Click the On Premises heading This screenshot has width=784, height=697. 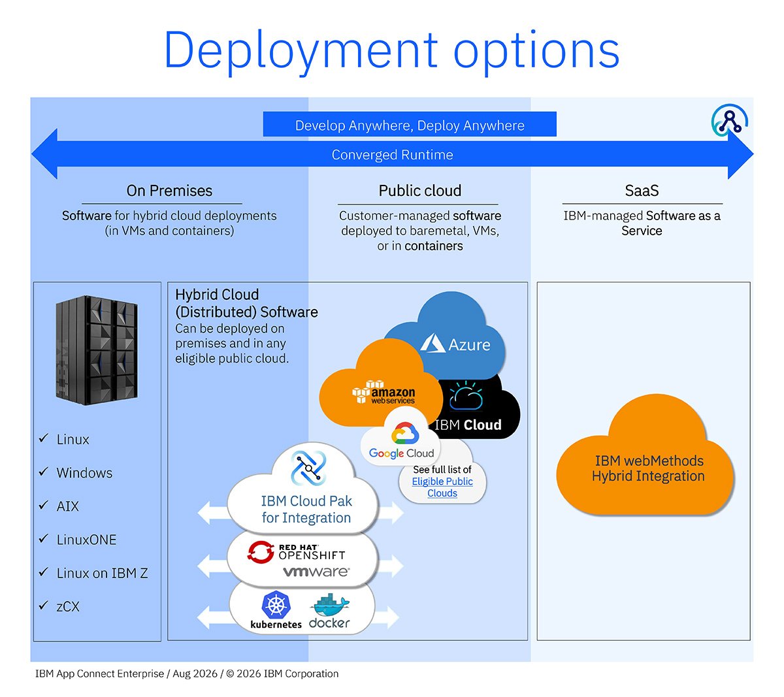(x=169, y=191)
